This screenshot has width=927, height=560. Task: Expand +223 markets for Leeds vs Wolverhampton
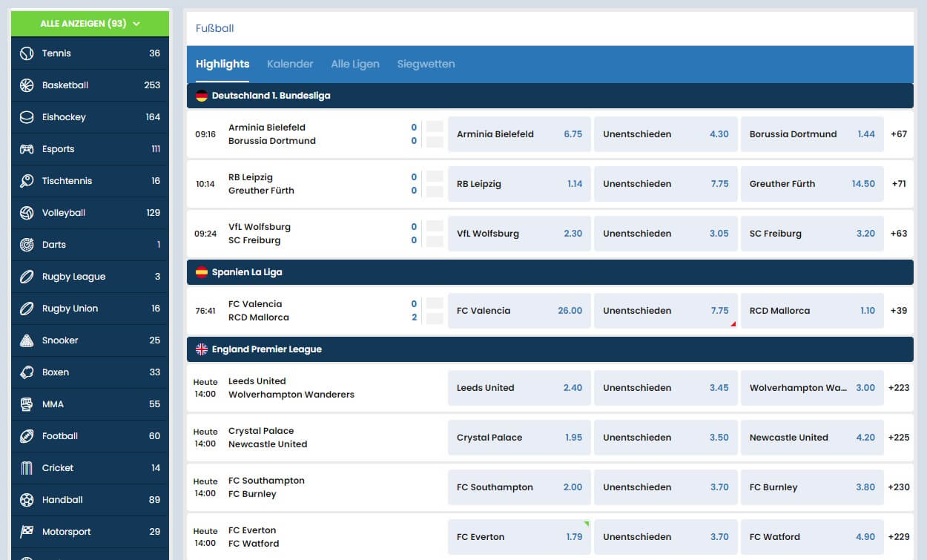point(899,388)
